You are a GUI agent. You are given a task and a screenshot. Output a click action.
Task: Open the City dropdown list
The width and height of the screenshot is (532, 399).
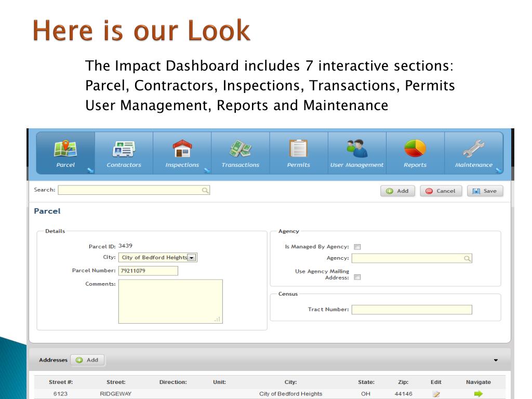click(192, 258)
